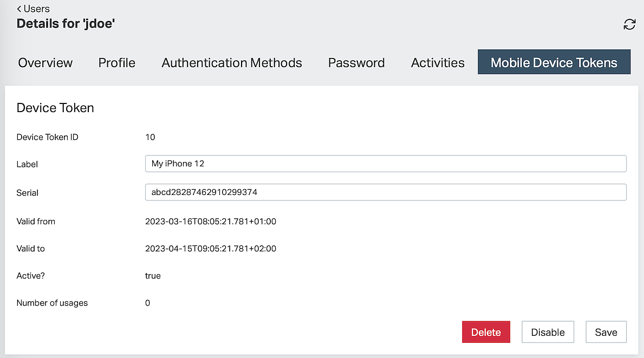The height and width of the screenshot is (358, 644).
Task: Click into the Label input field
Action: coord(385,164)
